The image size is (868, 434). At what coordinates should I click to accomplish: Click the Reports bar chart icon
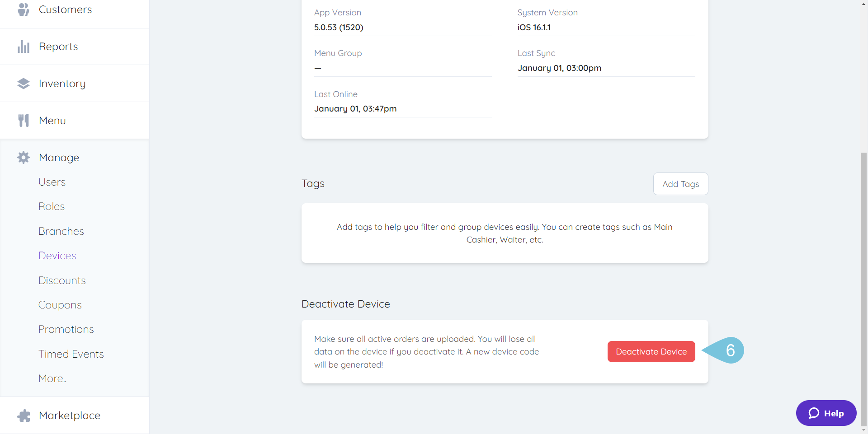tap(24, 47)
